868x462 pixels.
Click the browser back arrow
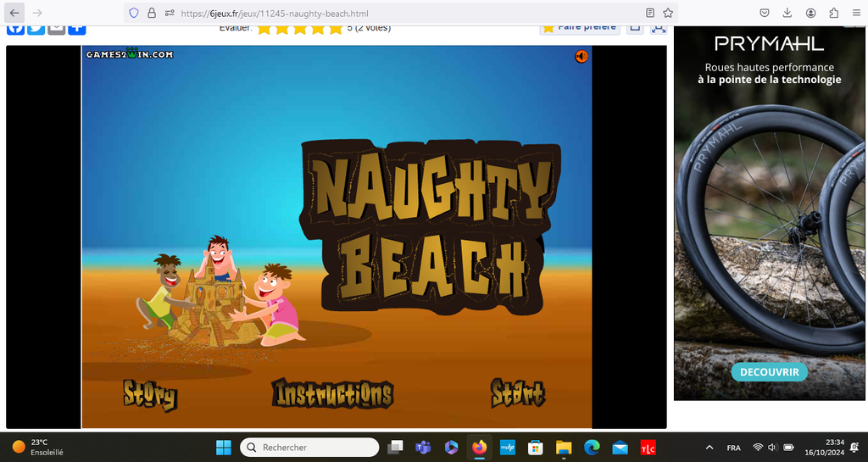click(x=14, y=13)
